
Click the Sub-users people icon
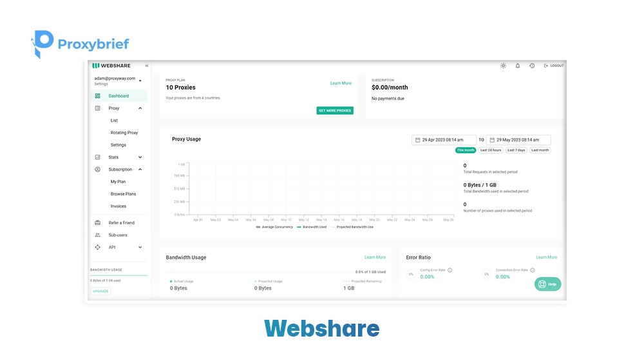[x=98, y=235]
